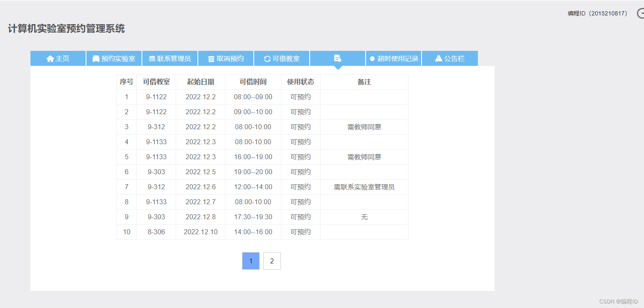Click date 2022.12.2 in row 2

click(x=201, y=112)
